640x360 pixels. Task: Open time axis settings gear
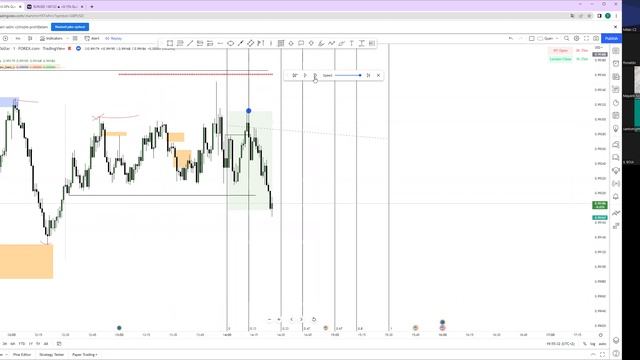[x=600, y=335]
